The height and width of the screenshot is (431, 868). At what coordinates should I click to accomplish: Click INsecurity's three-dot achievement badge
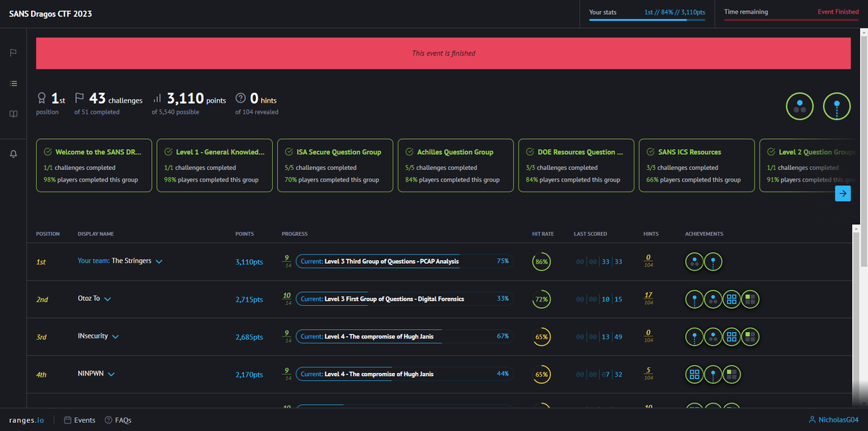713,336
